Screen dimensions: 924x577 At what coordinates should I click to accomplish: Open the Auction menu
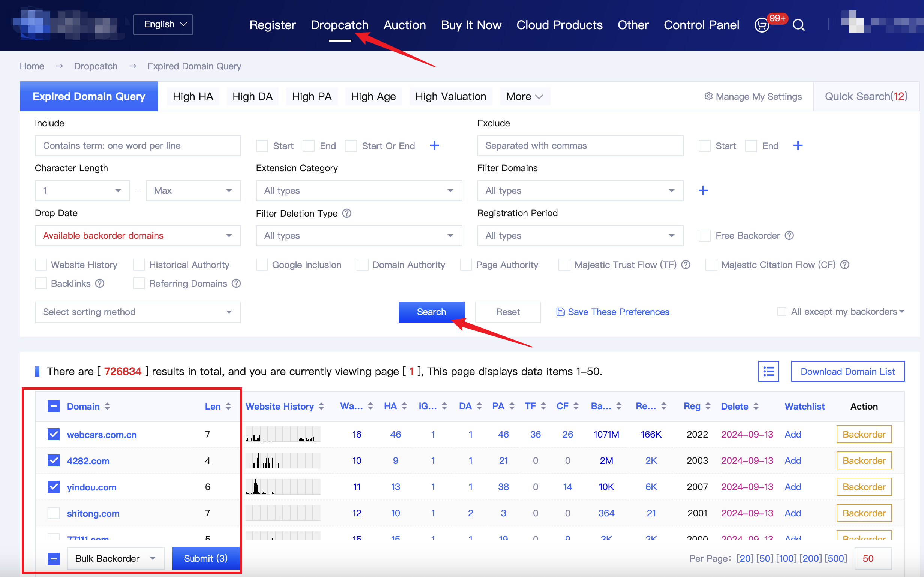[404, 25]
